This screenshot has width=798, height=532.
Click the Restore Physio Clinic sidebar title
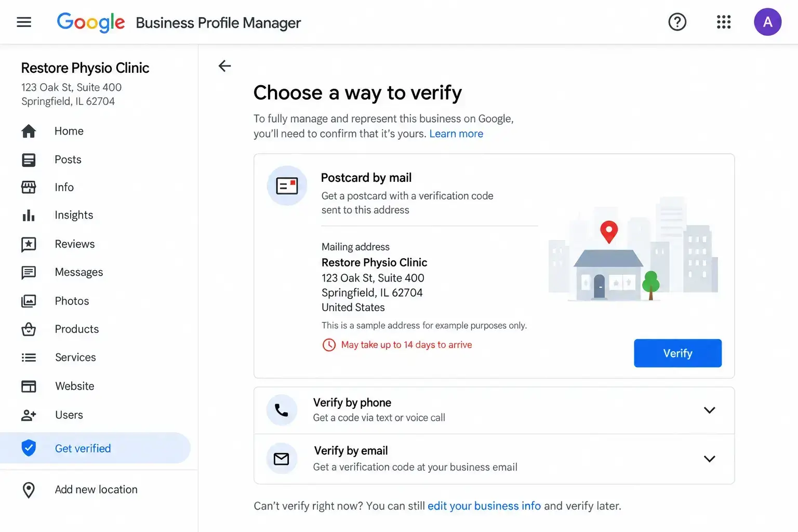[85, 68]
